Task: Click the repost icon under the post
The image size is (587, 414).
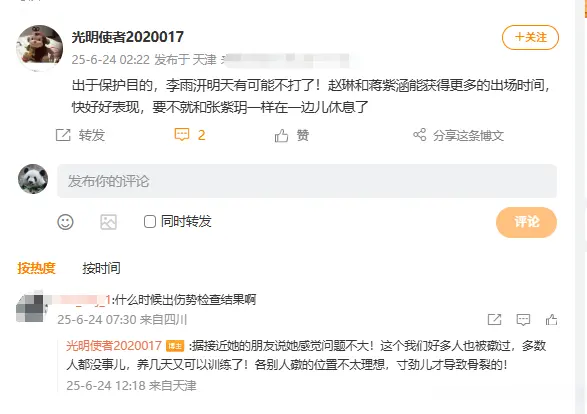Action: (63, 135)
